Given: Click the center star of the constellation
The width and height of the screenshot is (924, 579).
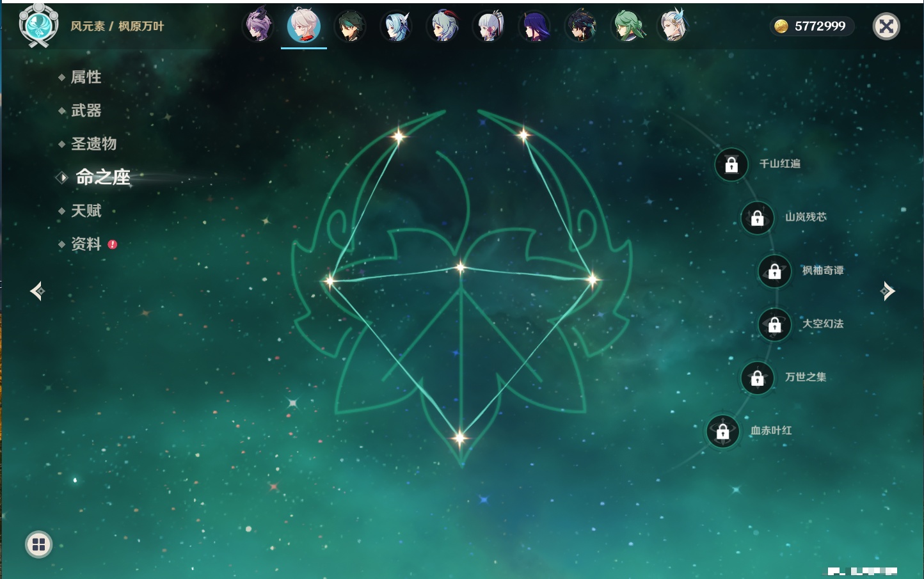Looking at the screenshot, I should pyautogui.click(x=461, y=268).
